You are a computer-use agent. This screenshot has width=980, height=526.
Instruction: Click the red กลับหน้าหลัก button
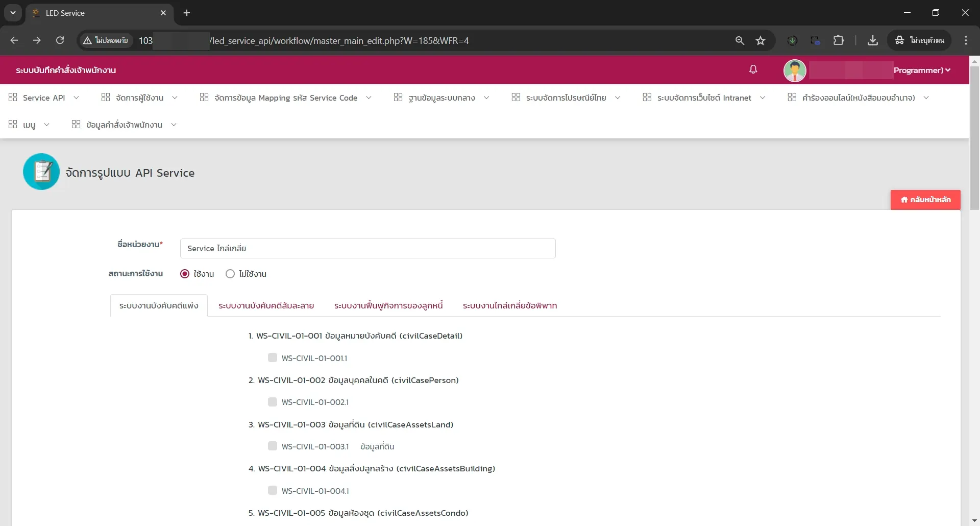[925, 200]
